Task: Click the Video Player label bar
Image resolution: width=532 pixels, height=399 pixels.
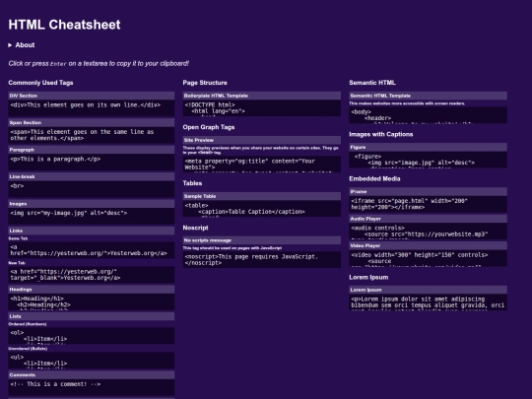Action: tap(429, 245)
